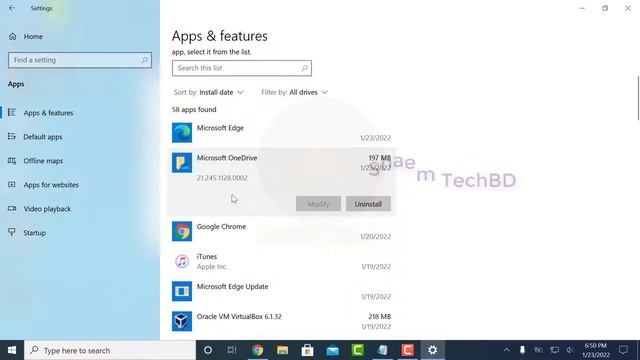Select the Google Chrome app entry
Screen dimensions: 640x360
281,231
